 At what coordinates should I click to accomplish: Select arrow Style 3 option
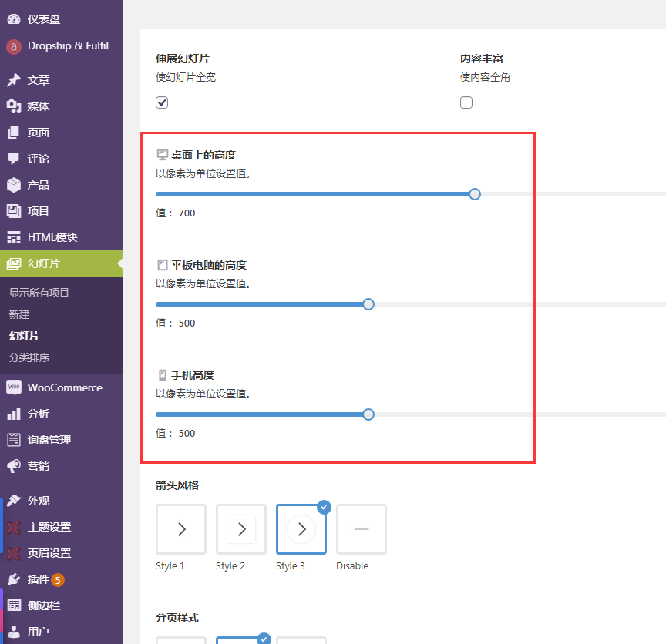click(301, 529)
